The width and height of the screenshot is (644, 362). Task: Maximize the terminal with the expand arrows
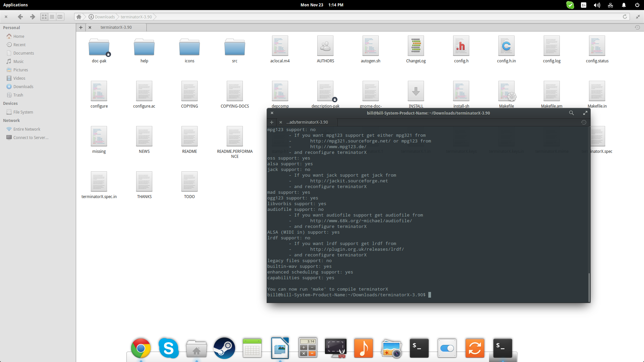point(585,113)
